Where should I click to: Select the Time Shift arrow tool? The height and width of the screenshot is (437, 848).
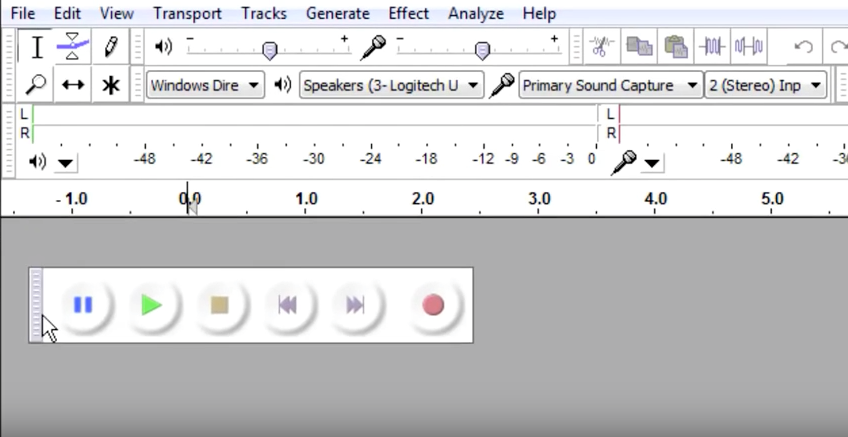72,85
